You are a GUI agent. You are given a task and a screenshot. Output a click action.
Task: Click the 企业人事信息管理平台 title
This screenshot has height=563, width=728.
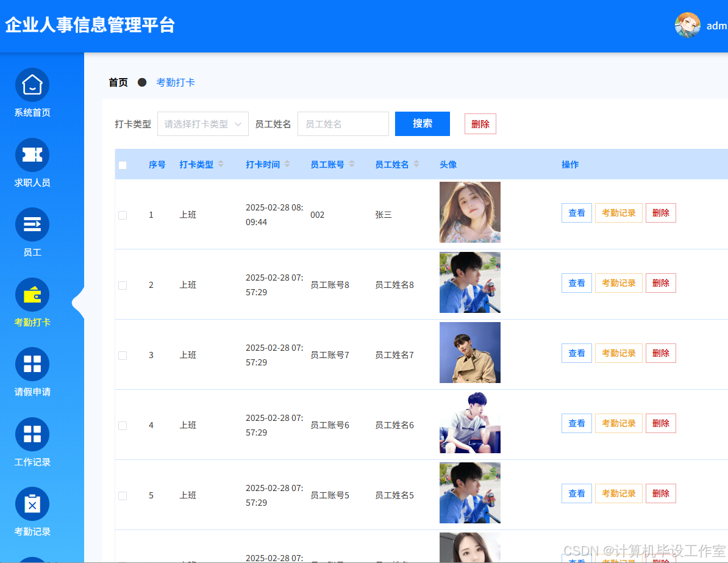[x=90, y=25]
